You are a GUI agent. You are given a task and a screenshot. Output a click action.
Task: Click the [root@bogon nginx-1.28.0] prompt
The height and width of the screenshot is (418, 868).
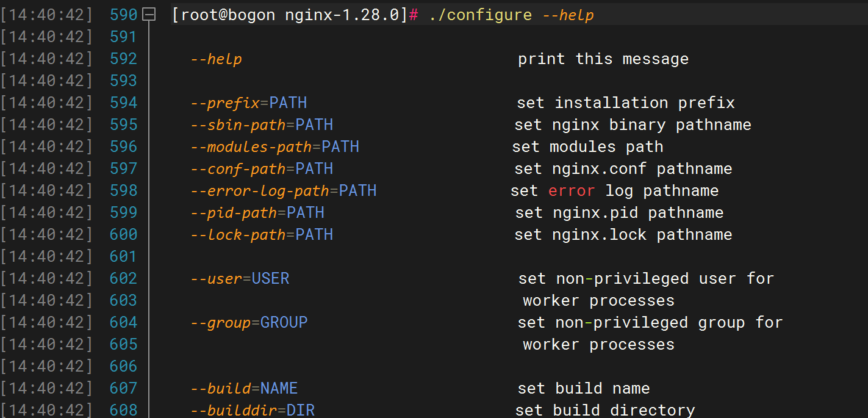pyautogui.click(x=290, y=15)
